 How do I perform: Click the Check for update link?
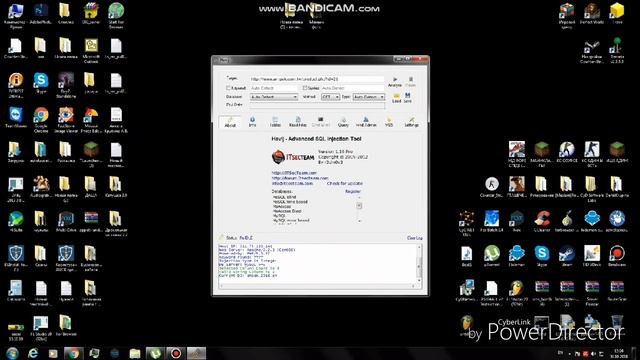point(344,183)
